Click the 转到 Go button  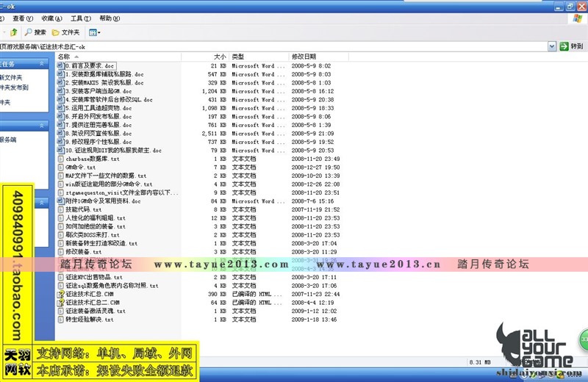pyautogui.click(x=572, y=46)
